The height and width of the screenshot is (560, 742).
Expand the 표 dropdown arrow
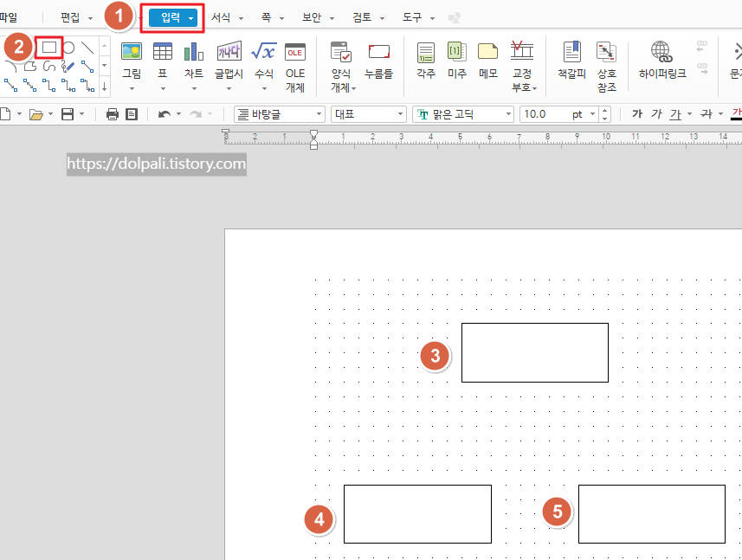163,88
